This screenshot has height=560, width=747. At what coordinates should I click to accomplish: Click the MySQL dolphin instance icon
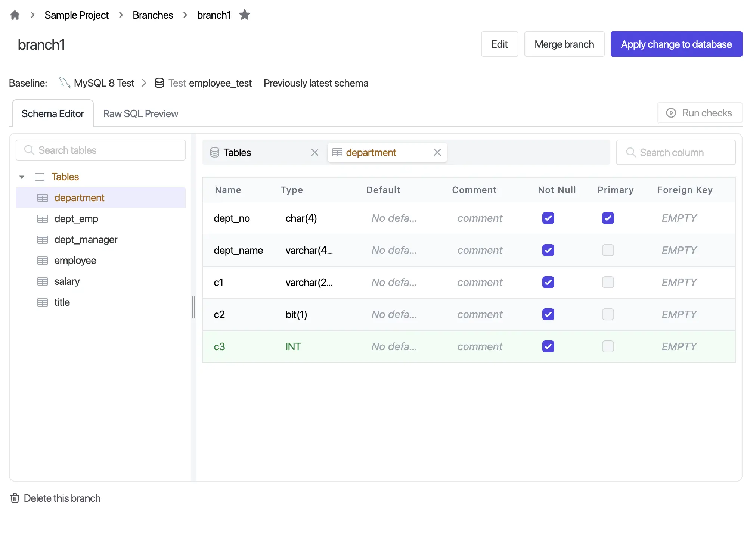65,83
